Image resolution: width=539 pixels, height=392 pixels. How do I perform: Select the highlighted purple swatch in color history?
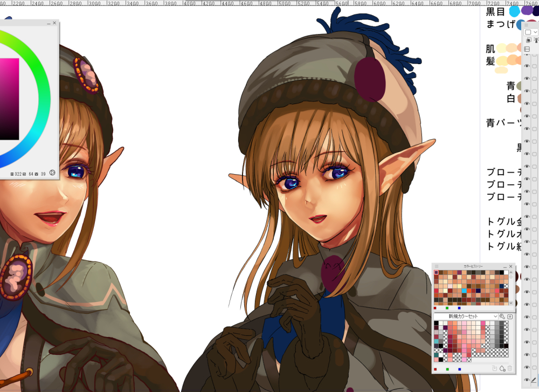tap(436, 272)
